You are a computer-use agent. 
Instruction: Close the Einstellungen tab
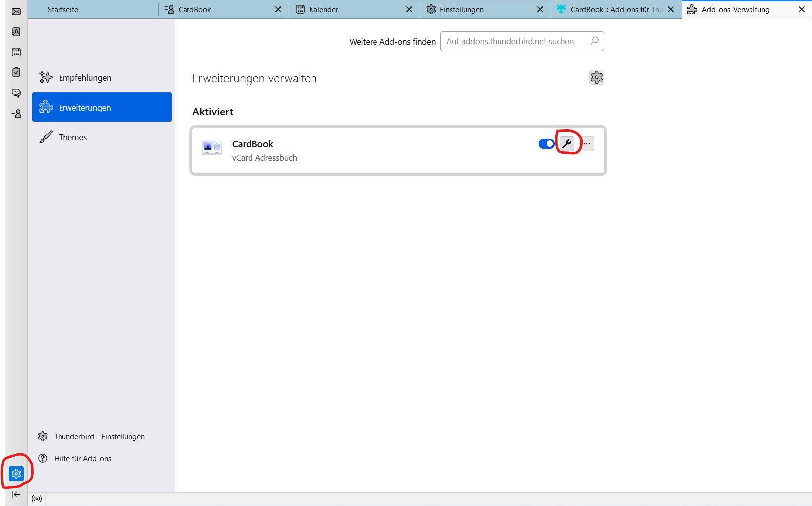[540, 9]
